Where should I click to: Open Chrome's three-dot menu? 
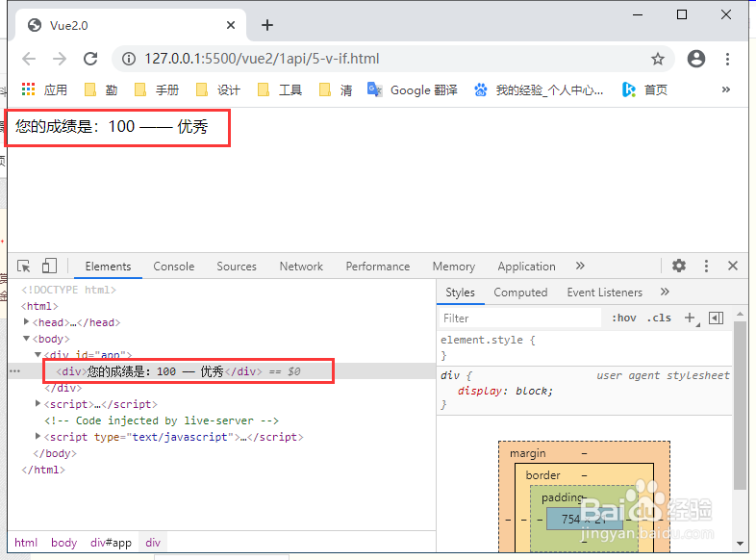pos(727,59)
